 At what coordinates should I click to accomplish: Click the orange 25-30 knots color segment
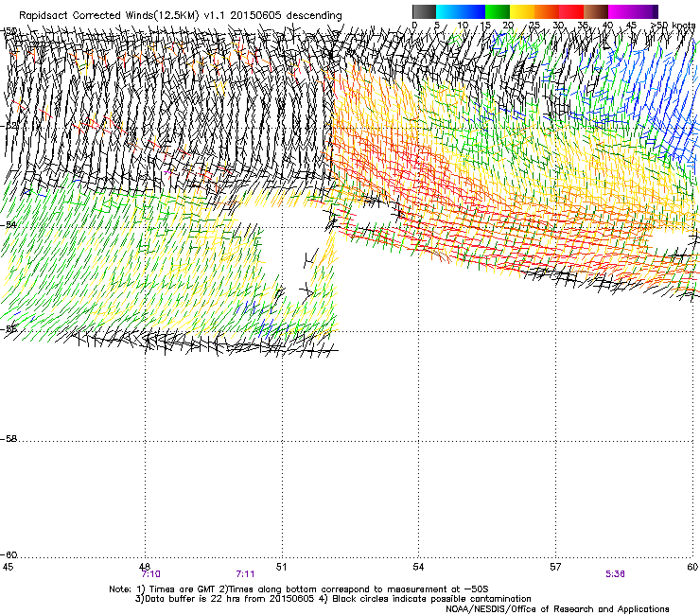point(547,11)
